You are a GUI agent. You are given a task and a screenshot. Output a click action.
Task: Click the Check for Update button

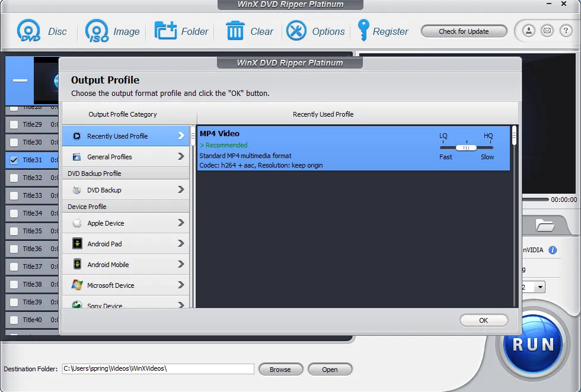464,31
